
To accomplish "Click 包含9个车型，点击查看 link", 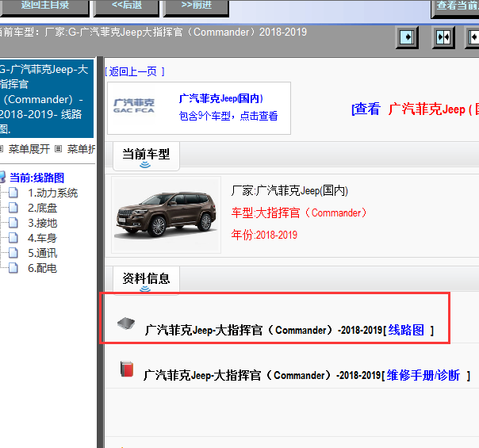I will (228, 116).
